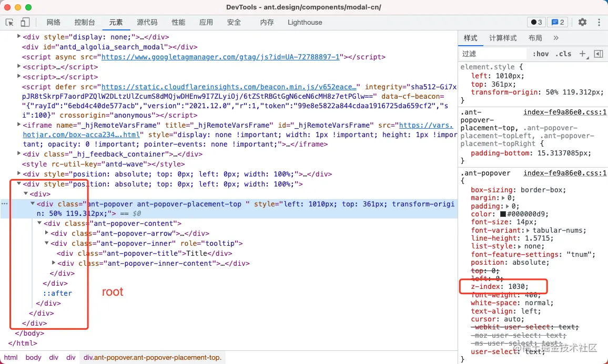Expand the display: none div node
The width and height of the screenshot is (608, 364).
click(18, 36)
